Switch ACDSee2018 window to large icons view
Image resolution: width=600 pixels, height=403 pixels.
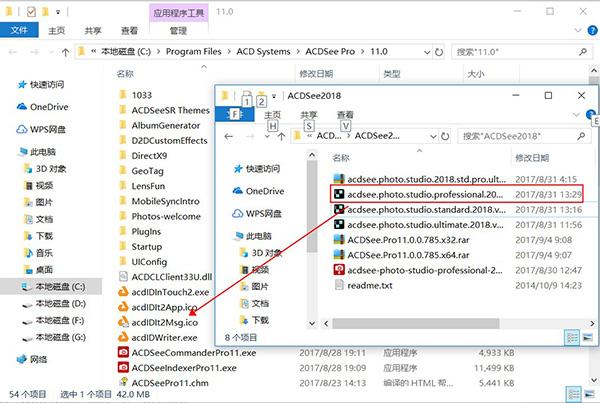pos(587,338)
